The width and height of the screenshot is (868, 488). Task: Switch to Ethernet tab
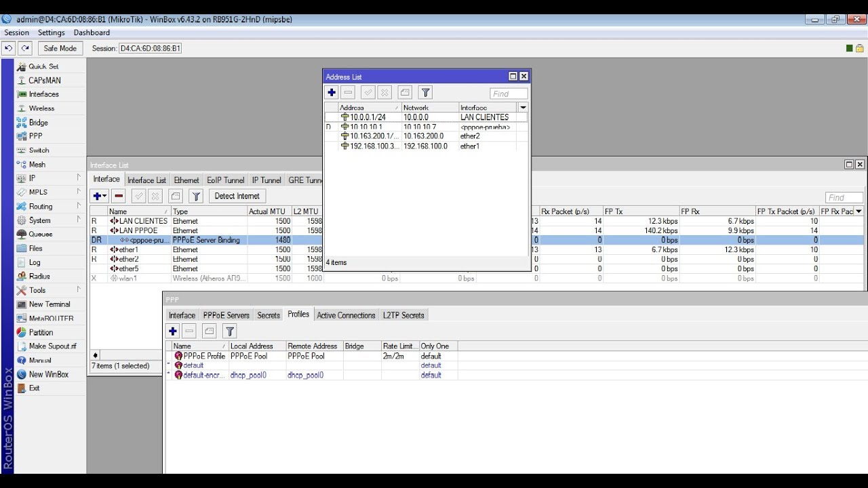[x=186, y=180]
